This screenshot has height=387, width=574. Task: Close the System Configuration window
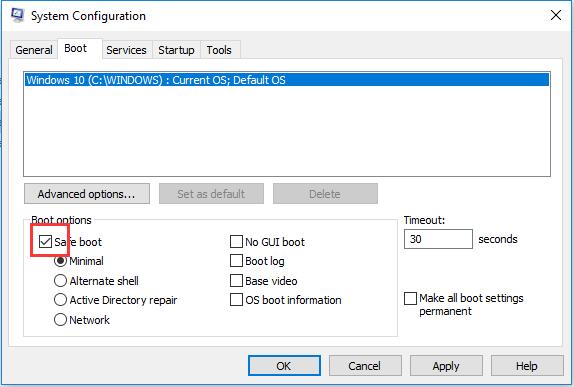tap(556, 15)
